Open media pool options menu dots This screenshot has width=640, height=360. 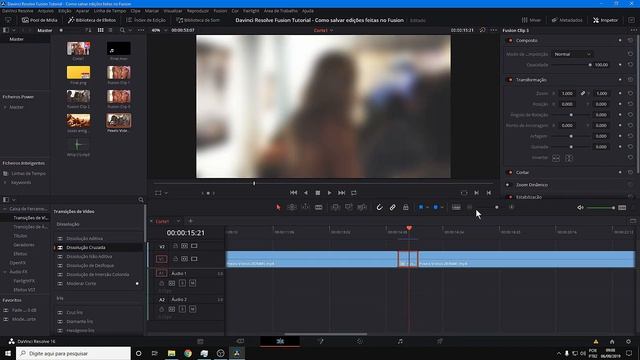coord(141,30)
